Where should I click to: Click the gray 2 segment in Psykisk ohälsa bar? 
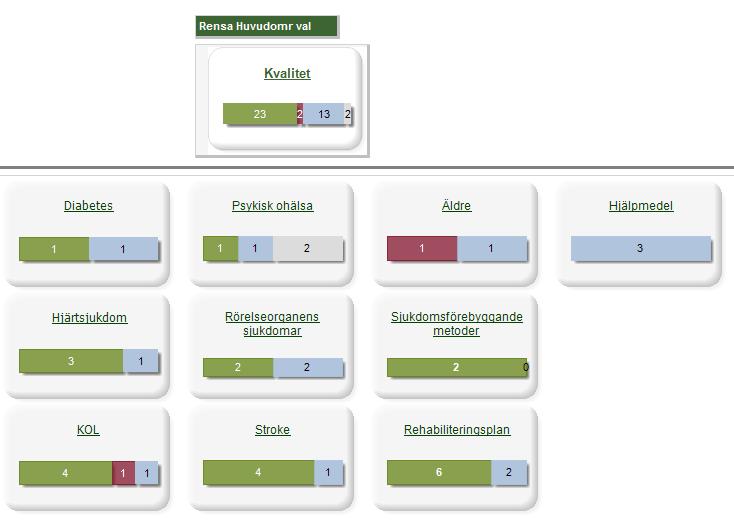[308, 248]
